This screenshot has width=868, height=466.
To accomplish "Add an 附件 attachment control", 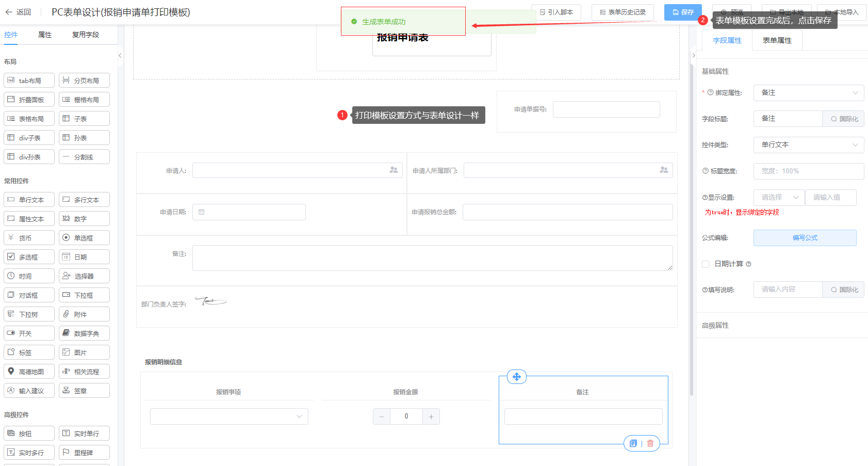I will coord(84,314).
